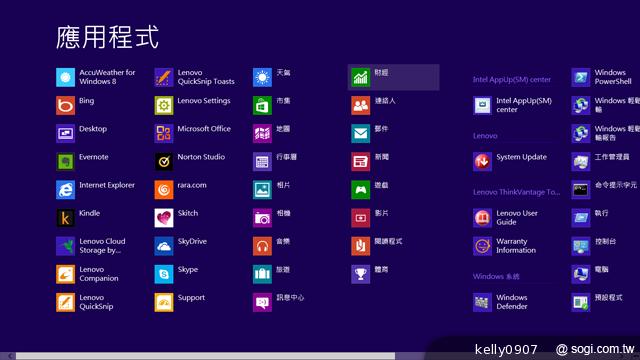Select the highlighted 財經 Finance app
The height and width of the screenshot is (360, 640).
tap(393, 77)
